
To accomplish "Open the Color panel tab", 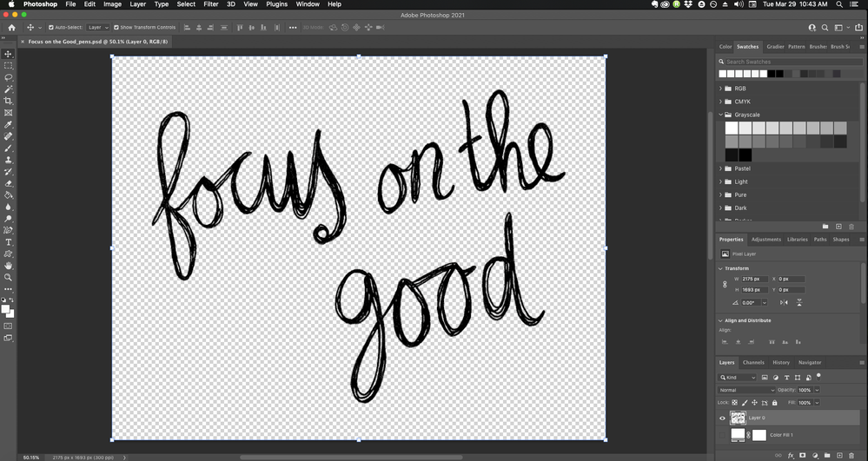I will (726, 47).
